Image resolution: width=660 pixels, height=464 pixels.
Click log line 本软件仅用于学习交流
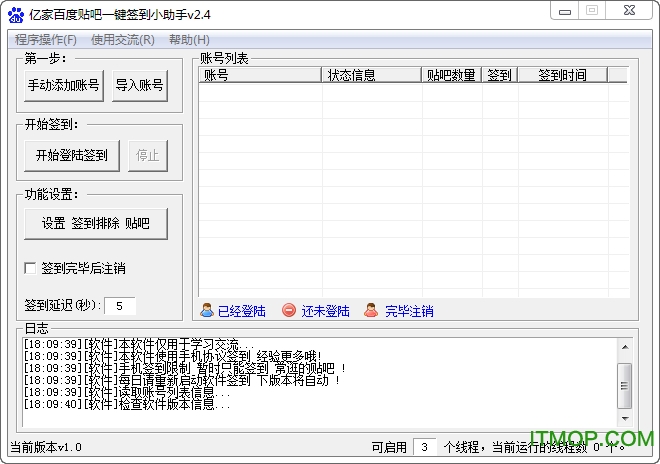click(x=139, y=344)
